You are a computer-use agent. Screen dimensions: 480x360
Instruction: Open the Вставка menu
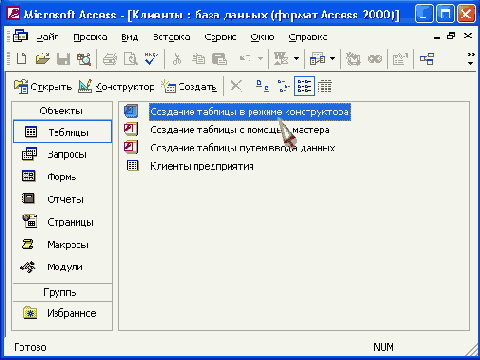click(x=172, y=37)
